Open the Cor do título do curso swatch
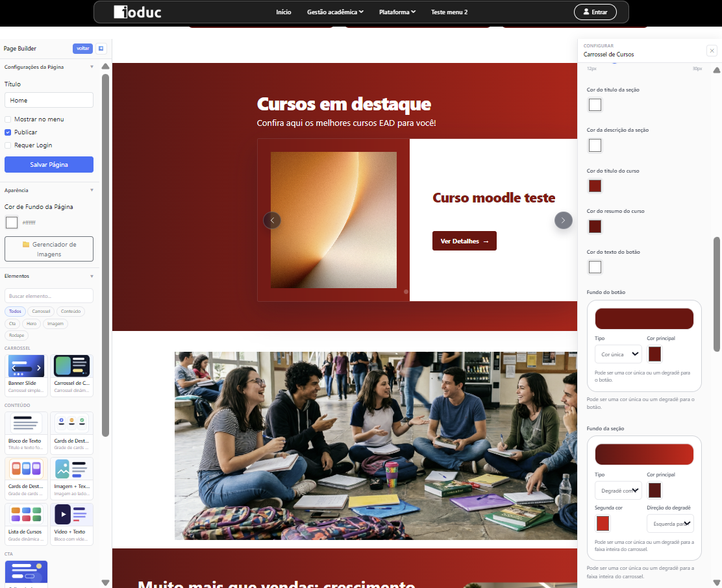The width and height of the screenshot is (722, 588). click(595, 186)
